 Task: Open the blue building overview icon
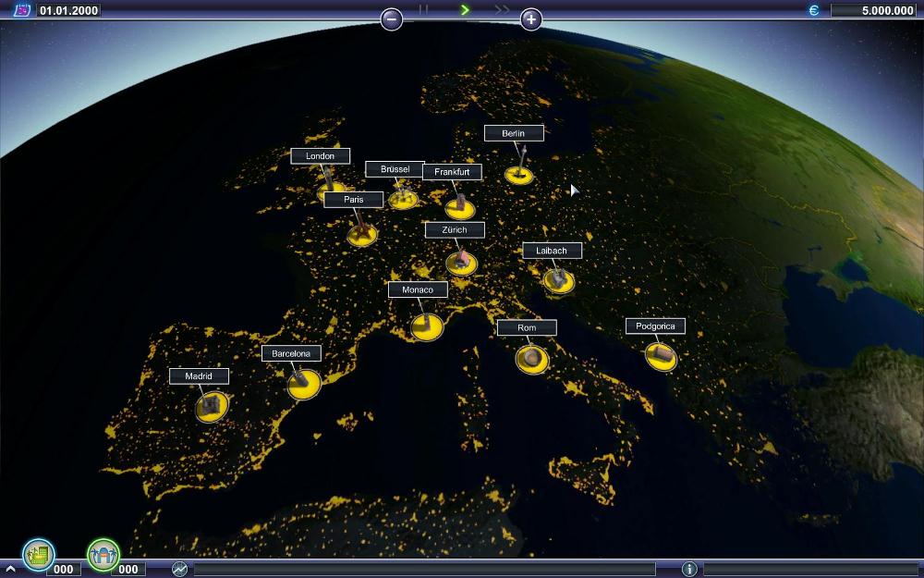click(39, 554)
